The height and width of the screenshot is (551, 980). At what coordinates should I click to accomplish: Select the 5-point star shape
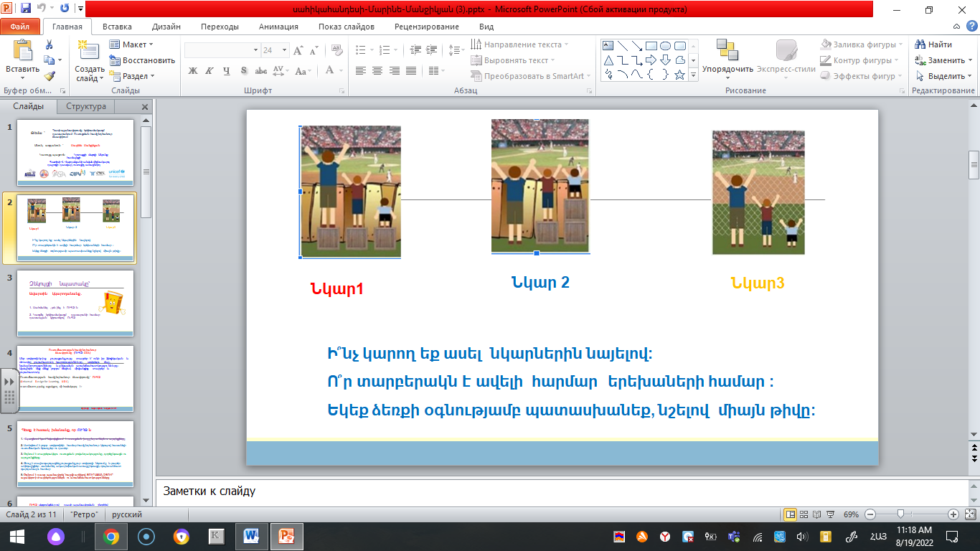click(679, 75)
